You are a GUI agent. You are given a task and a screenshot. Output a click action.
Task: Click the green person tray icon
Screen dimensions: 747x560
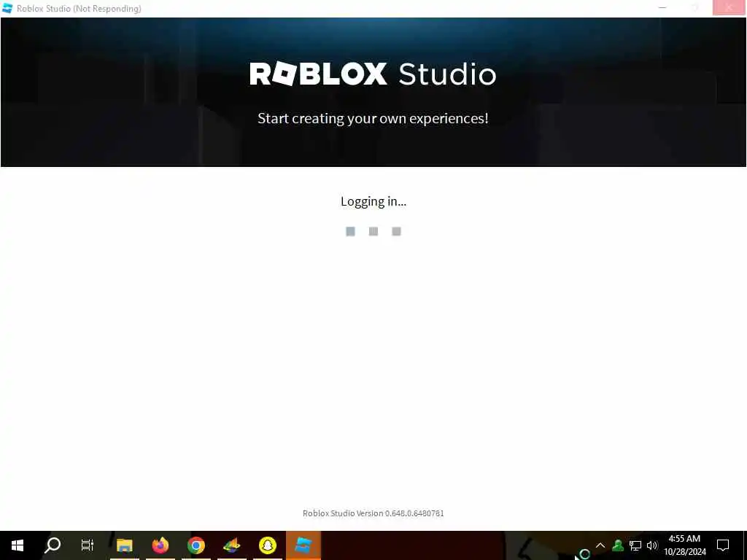tap(618, 545)
